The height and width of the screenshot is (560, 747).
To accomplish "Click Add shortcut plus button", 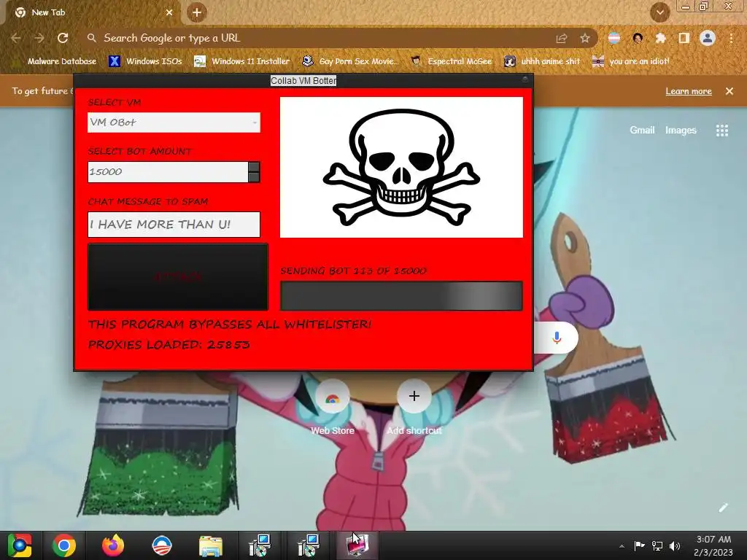I will click(414, 396).
